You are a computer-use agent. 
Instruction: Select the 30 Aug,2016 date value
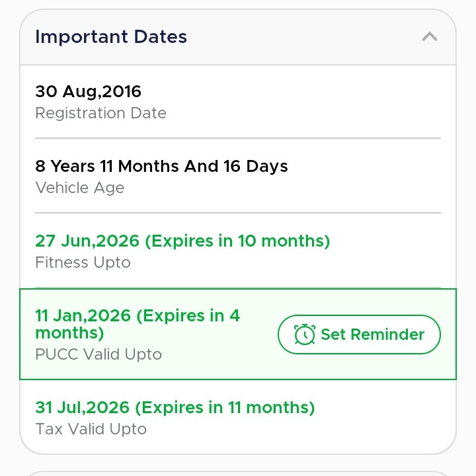pyautogui.click(x=88, y=91)
